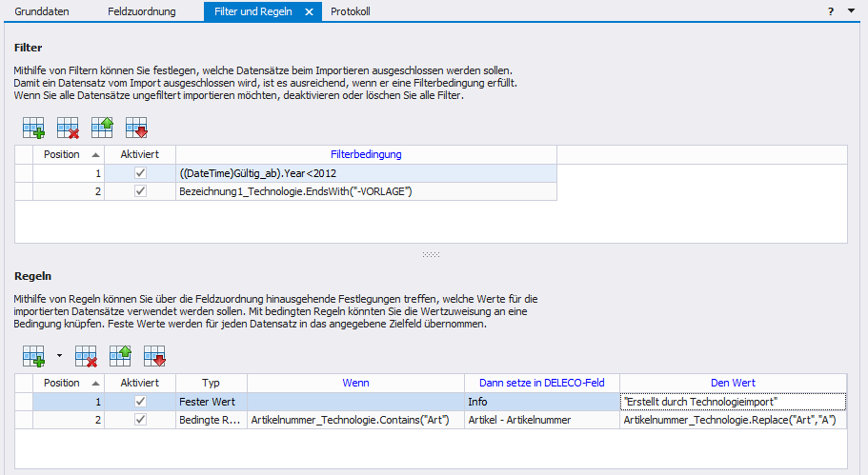
Task: Move the selected filter down
Action: coord(136,128)
